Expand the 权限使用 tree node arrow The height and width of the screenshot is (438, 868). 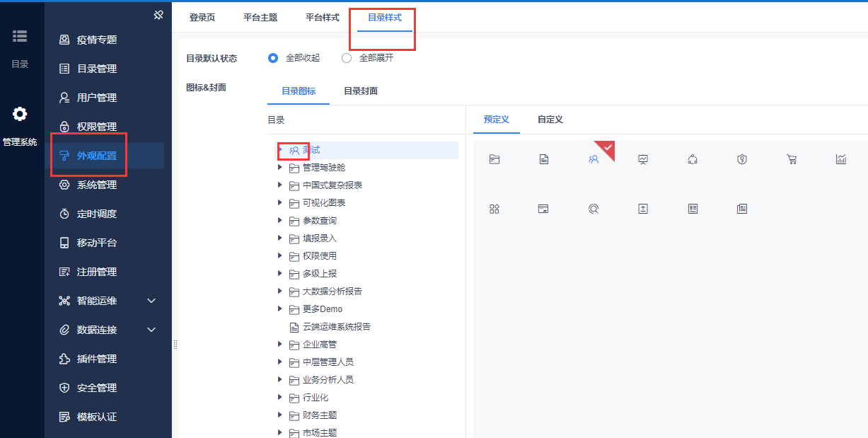(x=280, y=256)
